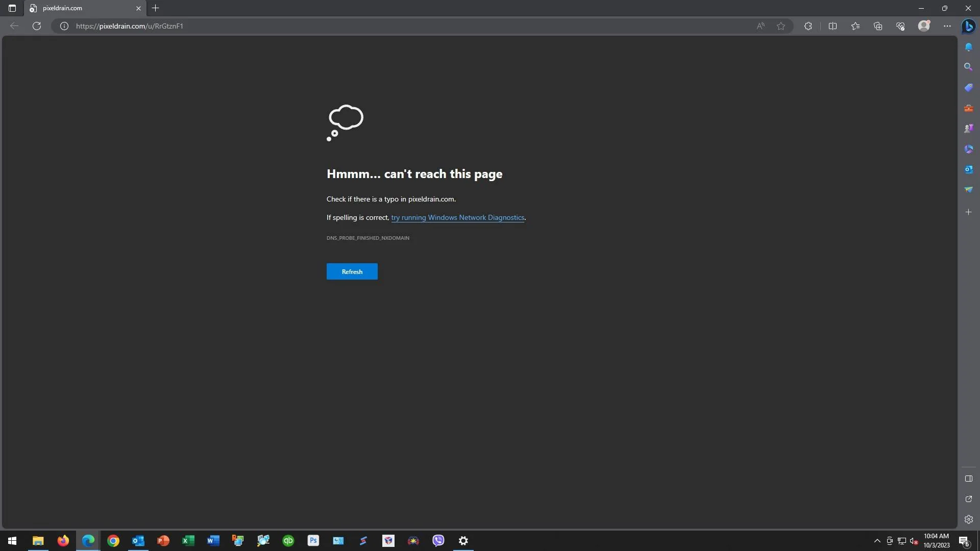View site information icon in address bar
The width and height of the screenshot is (980, 551).
(64, 26)
